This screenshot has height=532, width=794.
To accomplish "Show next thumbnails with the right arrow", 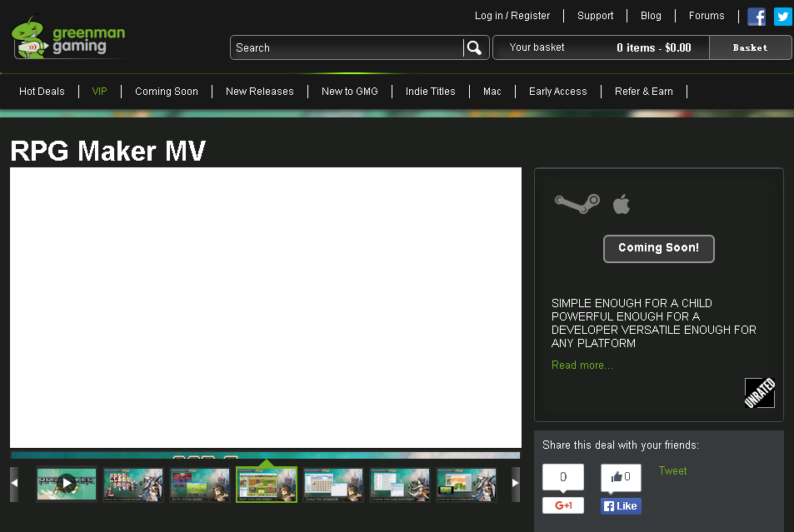I will pos(516,484).
